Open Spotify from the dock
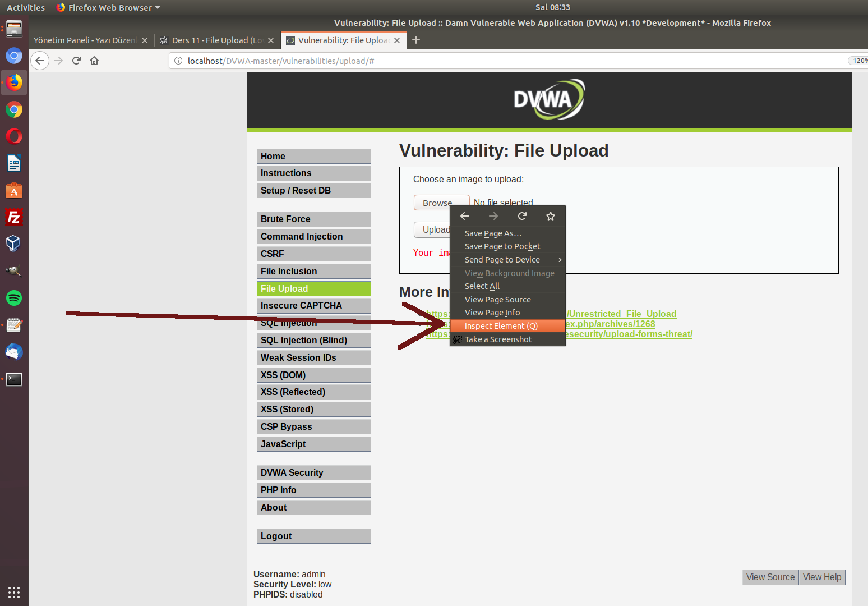Image resolution: width=868 pixels, height=606 pixels. pyautogui.click(x=14, y=298)
